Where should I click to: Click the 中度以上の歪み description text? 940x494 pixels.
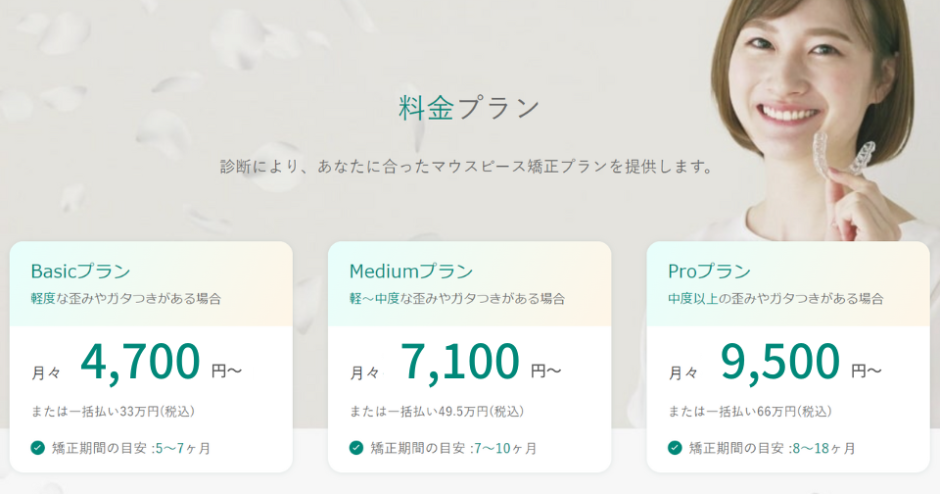pyautogui.click(x=775, y=299)
